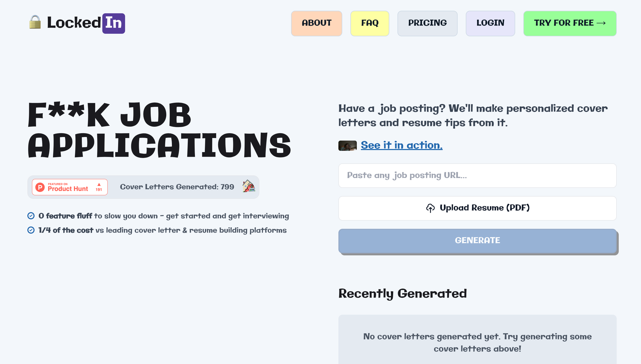Click the padlock logo icon
The height and width of the screenshot is (364, 641).
pos(35,22)
